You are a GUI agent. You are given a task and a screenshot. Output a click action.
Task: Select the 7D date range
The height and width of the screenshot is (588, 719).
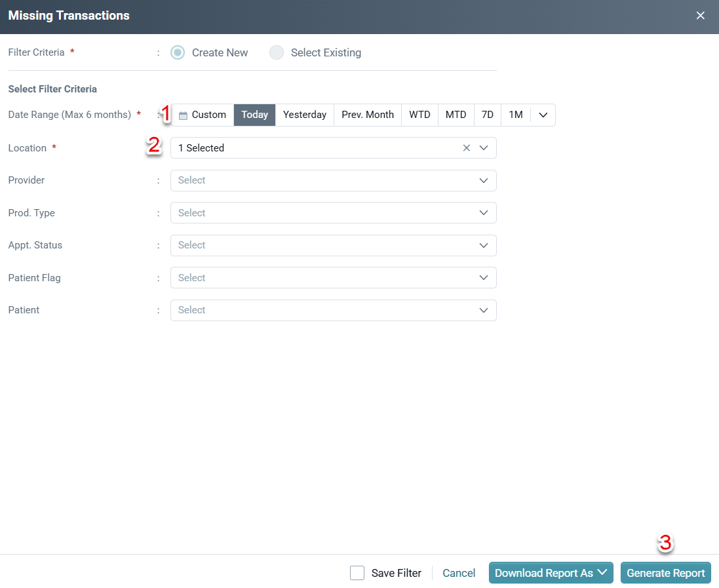tap(488, 115)
